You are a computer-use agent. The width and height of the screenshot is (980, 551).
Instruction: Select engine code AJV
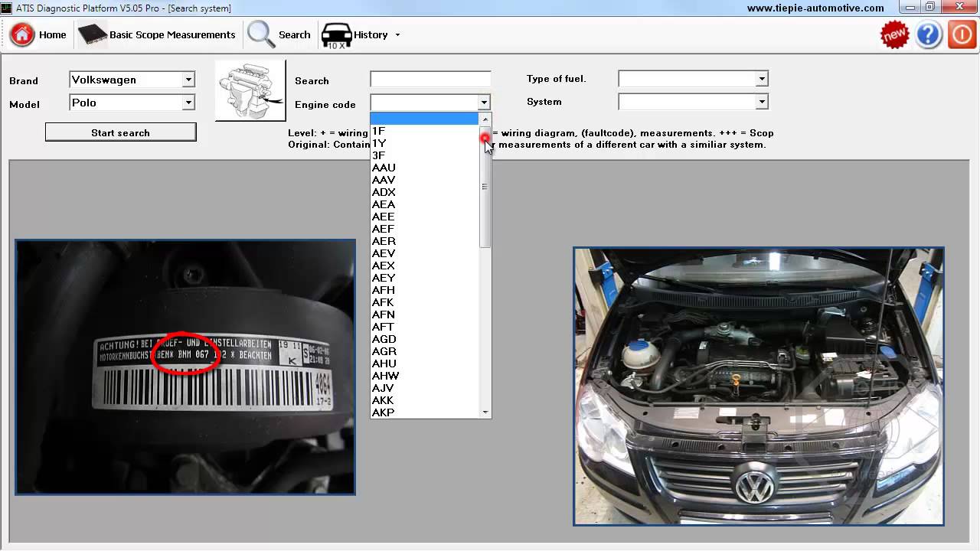425,388
